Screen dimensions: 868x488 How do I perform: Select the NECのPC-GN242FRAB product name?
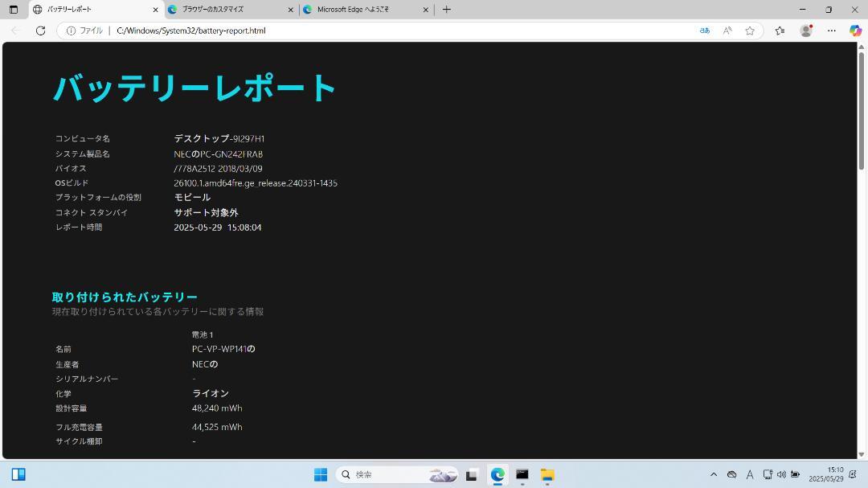click(x=218, y=154)
